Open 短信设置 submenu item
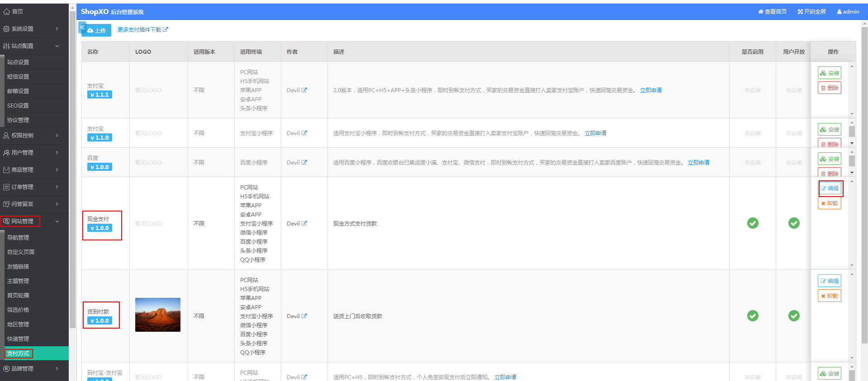The height and width of the screenshot is (381, 868). pos(36,77)
